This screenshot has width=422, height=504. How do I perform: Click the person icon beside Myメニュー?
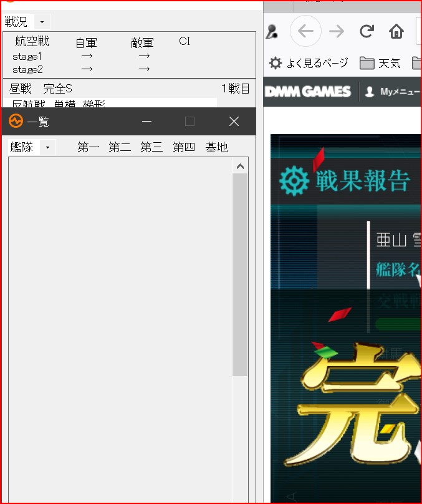pyautogui.click(x=370, y=92)
